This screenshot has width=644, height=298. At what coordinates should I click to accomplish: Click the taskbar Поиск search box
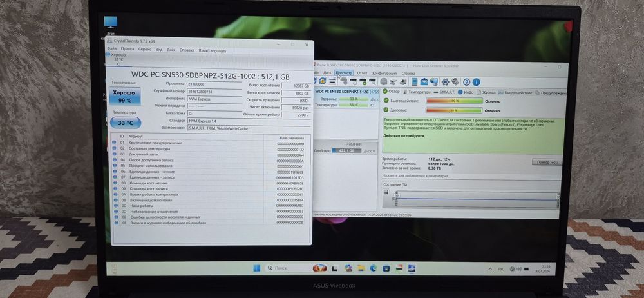[296, 268]
